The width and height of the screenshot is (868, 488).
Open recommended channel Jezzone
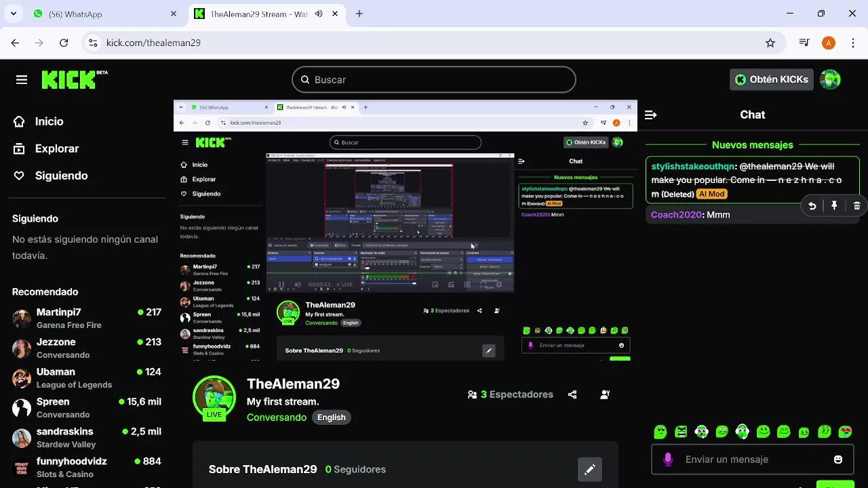pos(87,348)
